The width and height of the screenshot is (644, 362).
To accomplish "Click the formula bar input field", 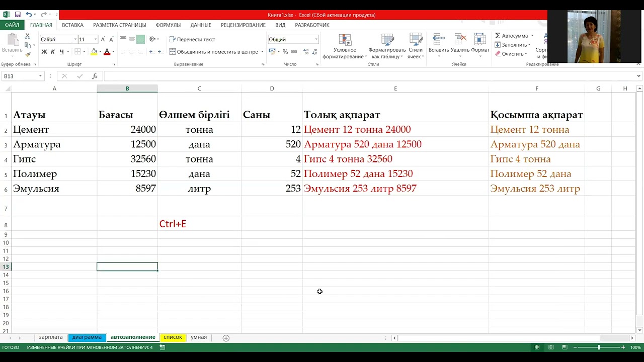I will point(370,76).
